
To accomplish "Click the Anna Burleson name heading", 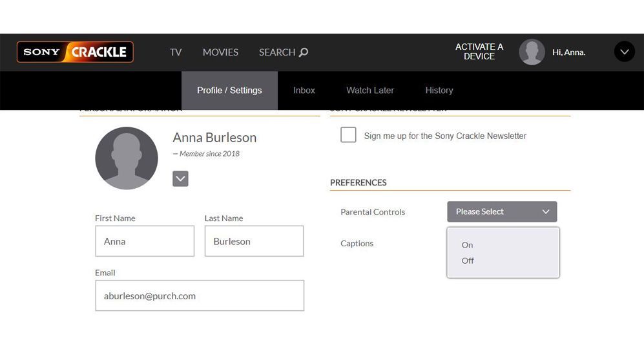I will (x=214, y=137).
